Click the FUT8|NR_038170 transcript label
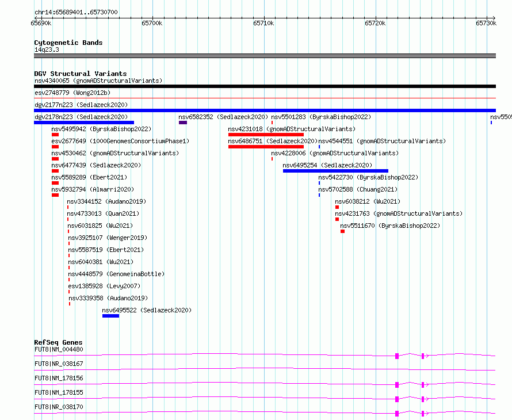The height and width of the screenshot is (420, 512). [59, 407]
